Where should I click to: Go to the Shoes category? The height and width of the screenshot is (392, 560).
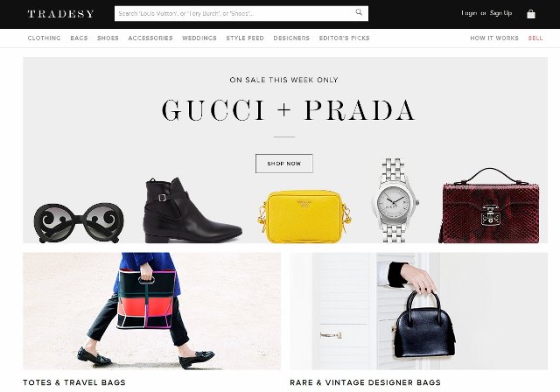pyautogui.click(x=108, y=38)
